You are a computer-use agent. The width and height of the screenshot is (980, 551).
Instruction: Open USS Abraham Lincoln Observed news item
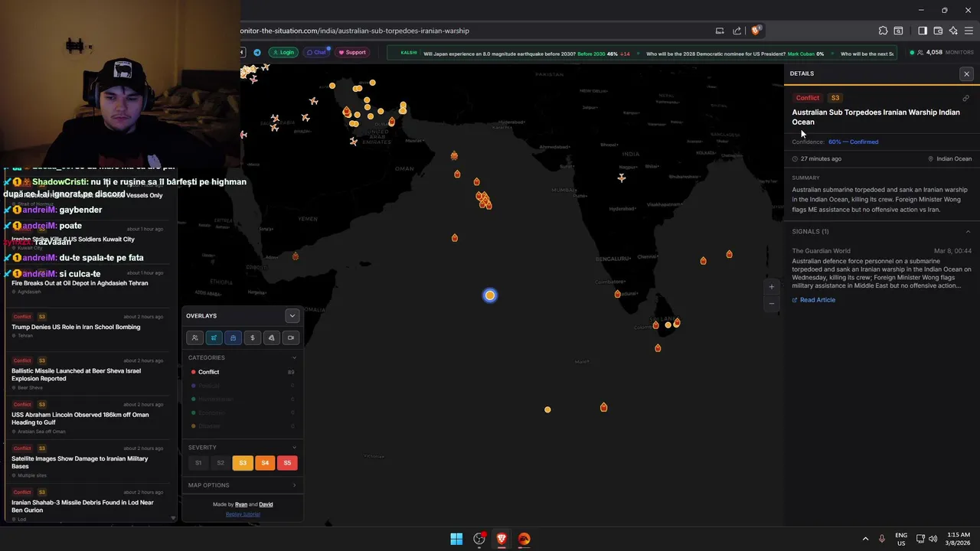87,418
